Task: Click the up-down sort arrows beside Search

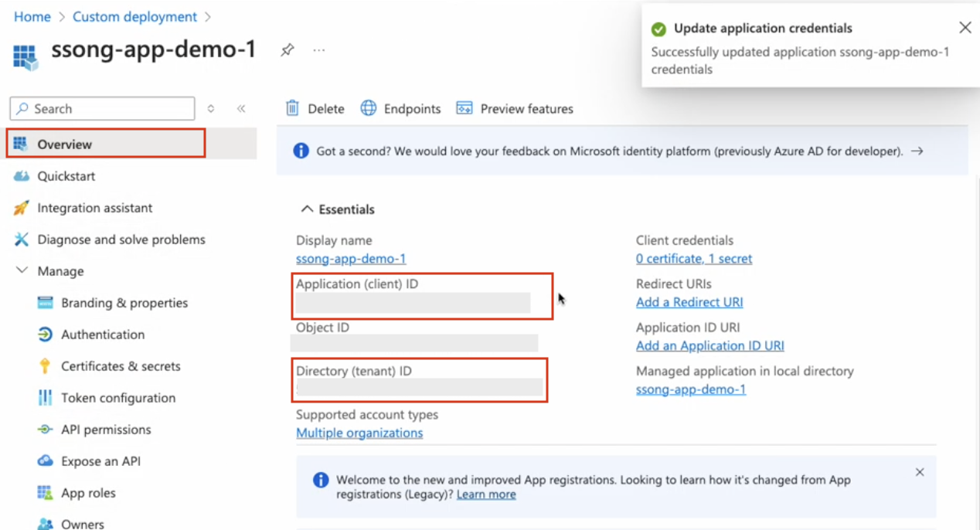Action: coord(211,109)
